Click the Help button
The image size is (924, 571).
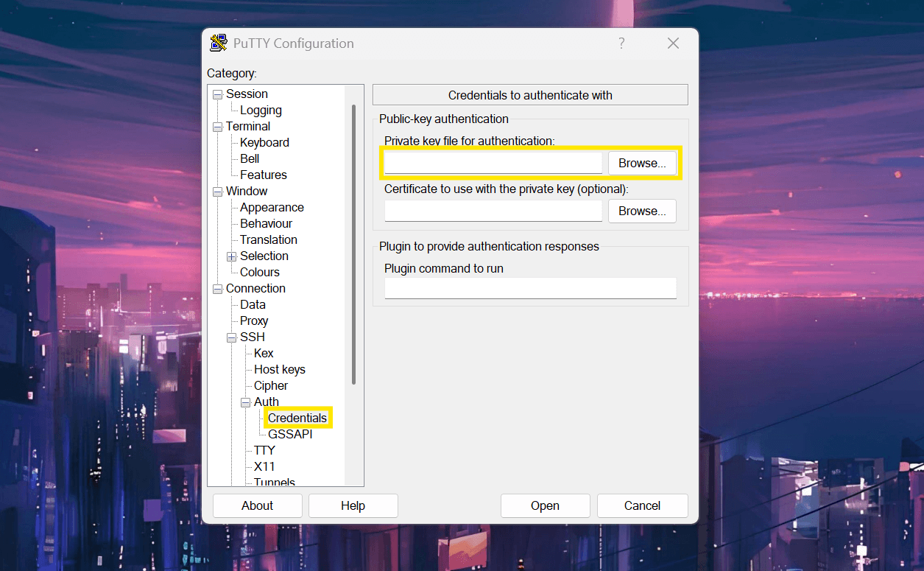(353, 505)
